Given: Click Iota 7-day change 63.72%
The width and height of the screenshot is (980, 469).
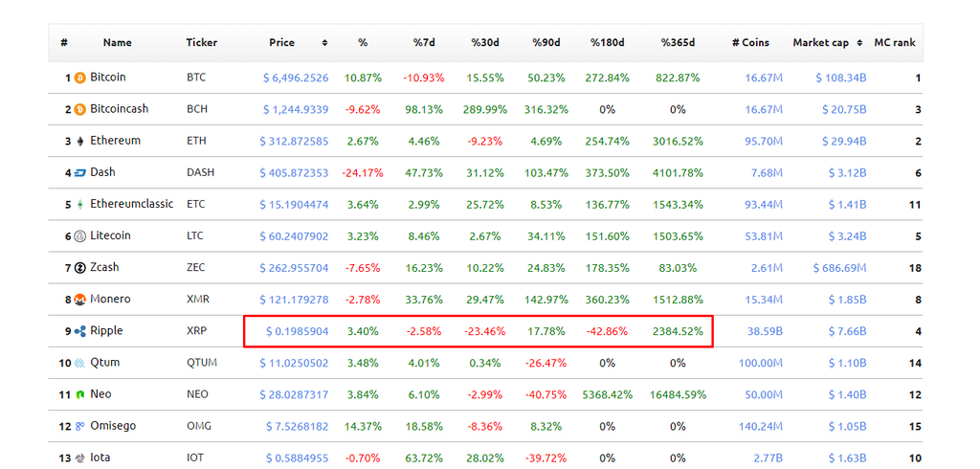Looking at the screenshot, I should [x=425, y=458].
